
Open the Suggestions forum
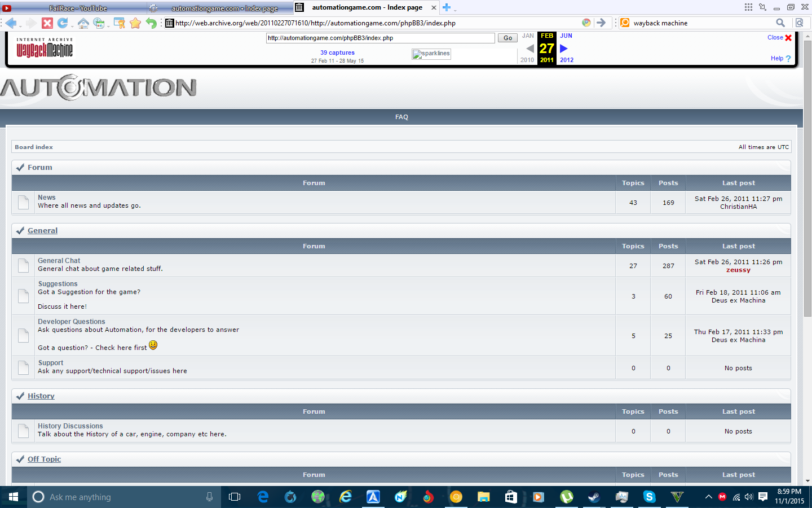[x=58, y=284]
